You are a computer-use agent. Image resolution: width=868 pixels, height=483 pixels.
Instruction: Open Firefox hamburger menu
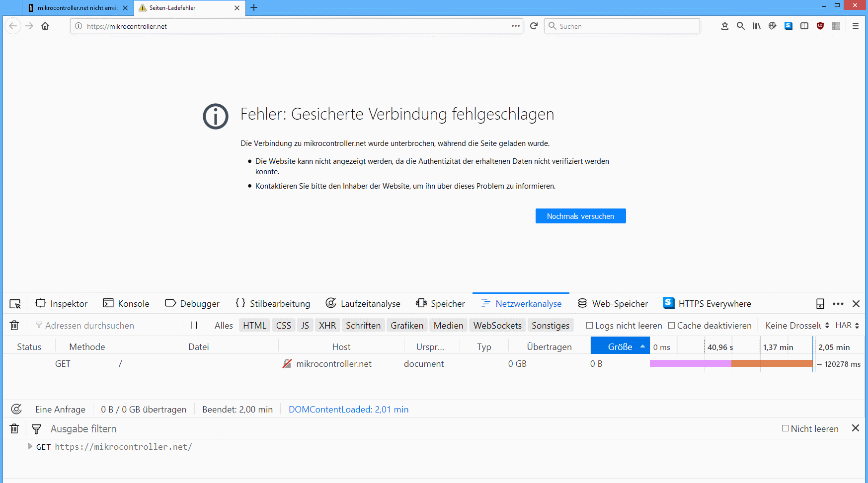coord(856,26)
